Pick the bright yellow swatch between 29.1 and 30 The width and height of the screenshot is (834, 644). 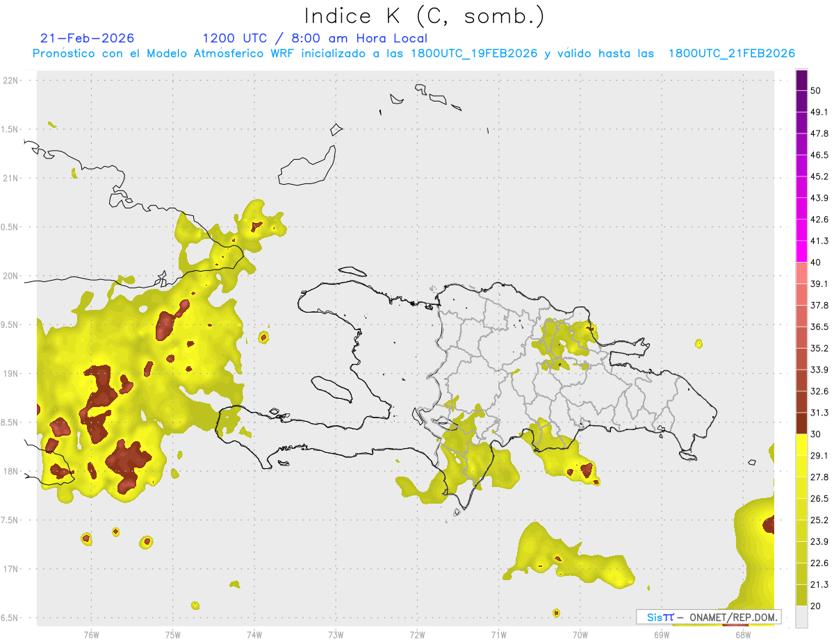pos(801,445)
